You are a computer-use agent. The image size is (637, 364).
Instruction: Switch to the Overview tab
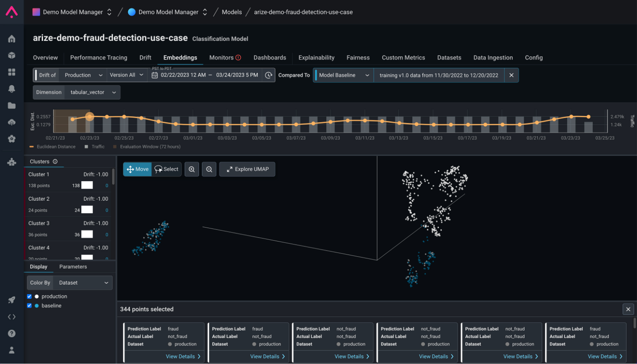coord(45,57)
